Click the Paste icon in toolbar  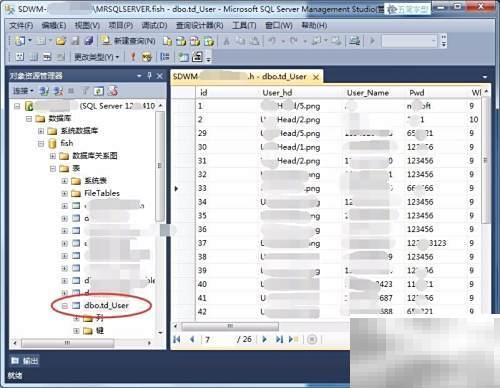255,41
